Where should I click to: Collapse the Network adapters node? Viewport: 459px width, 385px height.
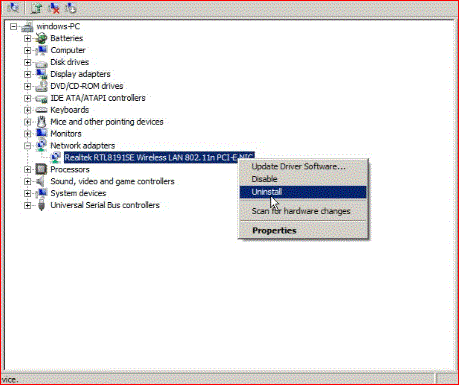pyautogui.click(x=28, y=146)
